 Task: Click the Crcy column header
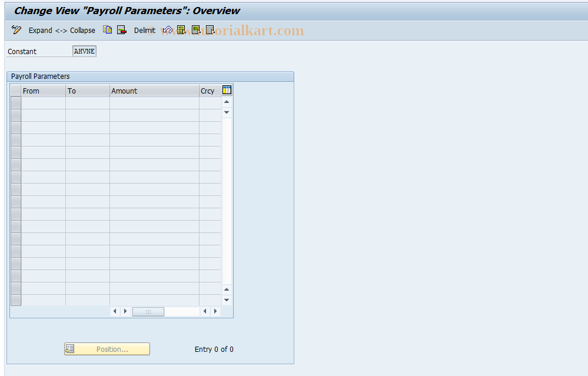tap(210, 91)
